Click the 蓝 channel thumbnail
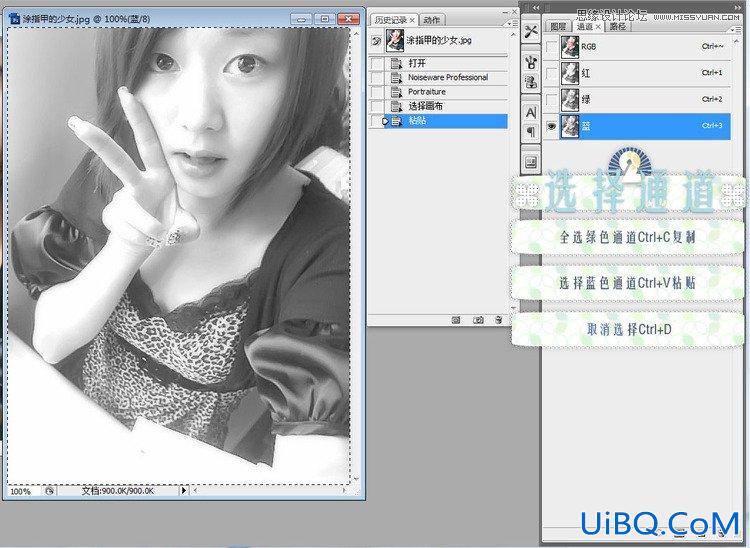 (x=570, y=126)
